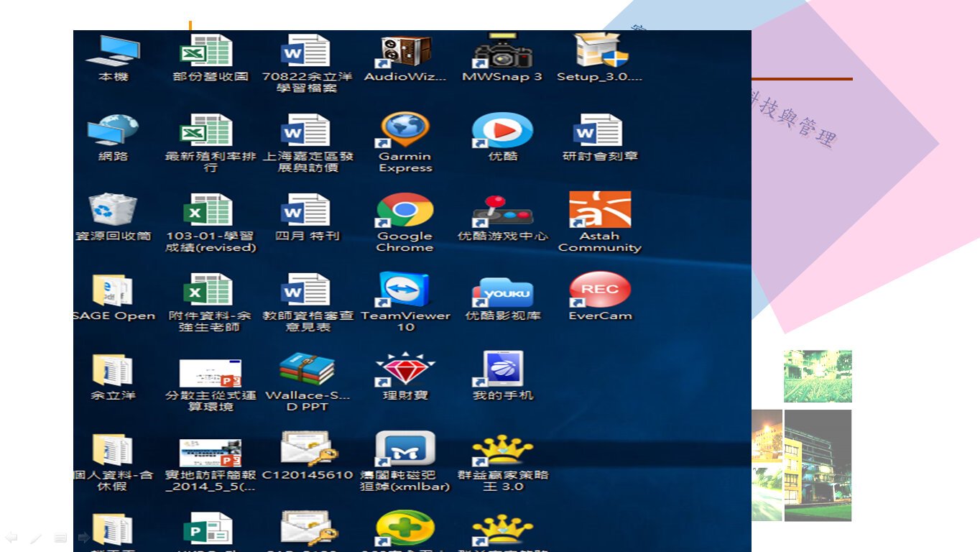
Task: Select the green Publisher file icon
Action: [x=207, y=530]
